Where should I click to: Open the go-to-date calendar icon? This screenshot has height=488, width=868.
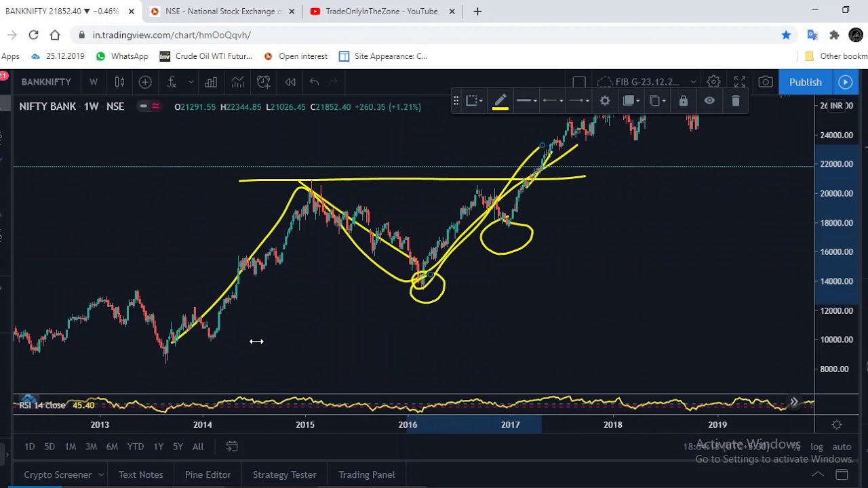(x=232, y=447)
